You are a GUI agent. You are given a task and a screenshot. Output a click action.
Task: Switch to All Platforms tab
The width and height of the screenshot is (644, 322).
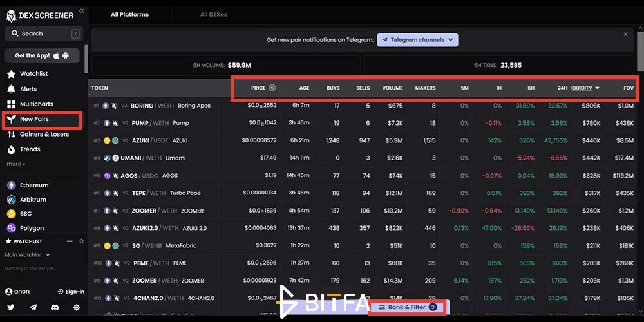pyautogui.click(x=130, y=14)
